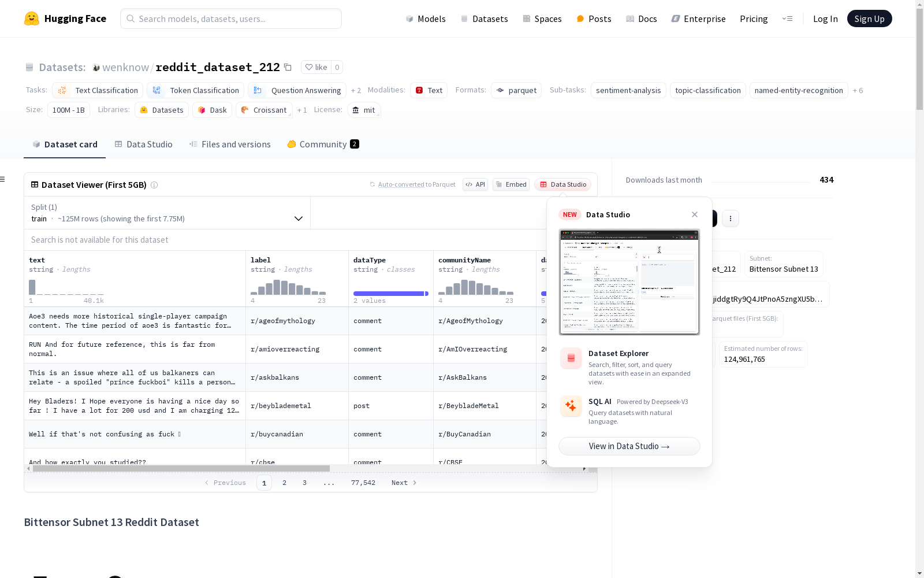The height and width of the screenshot is (578, 924).
Task: Click the Dataset Viewer info icon
Action: click(154, 185)
